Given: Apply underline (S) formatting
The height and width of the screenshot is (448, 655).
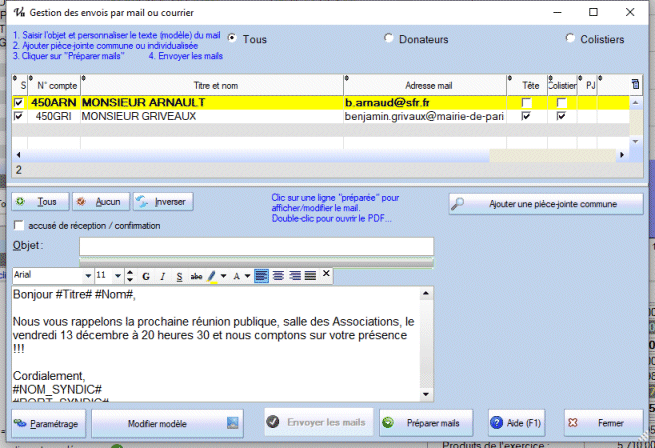Looking at the screenshot, I should click(x=179, y=275).
